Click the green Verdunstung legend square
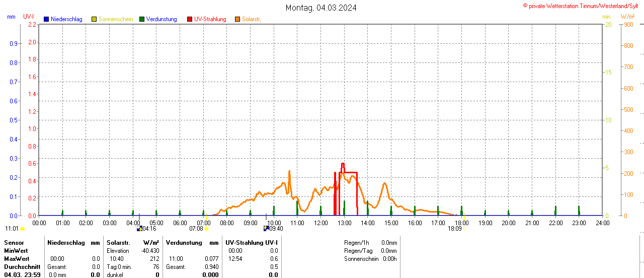Image resolution: width=644 pixels, height=278 pixels. (x=142, y=19)
